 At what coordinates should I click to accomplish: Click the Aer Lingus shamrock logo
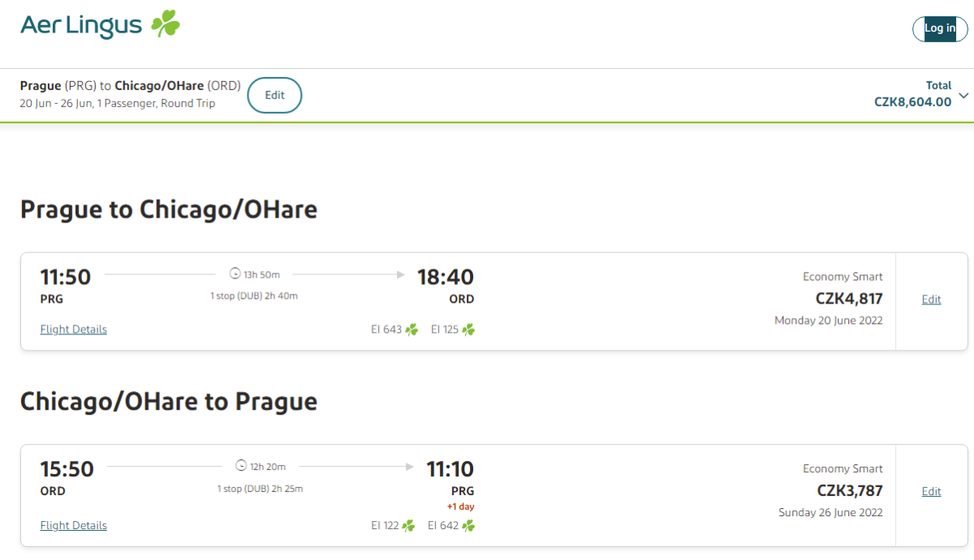pyautogui.click(x=166, y=24)
